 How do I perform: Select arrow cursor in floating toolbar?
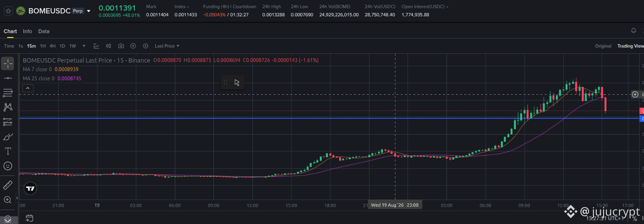237,82
